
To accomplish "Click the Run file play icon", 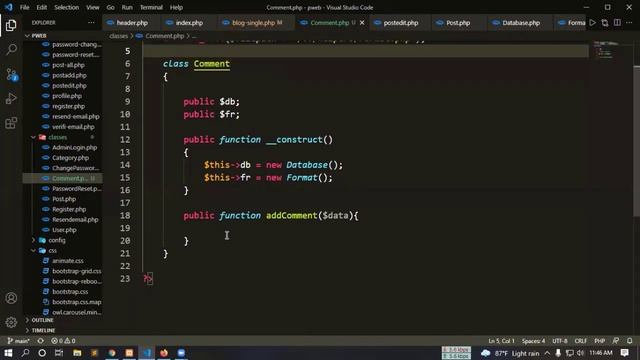I will pos(593,23).
